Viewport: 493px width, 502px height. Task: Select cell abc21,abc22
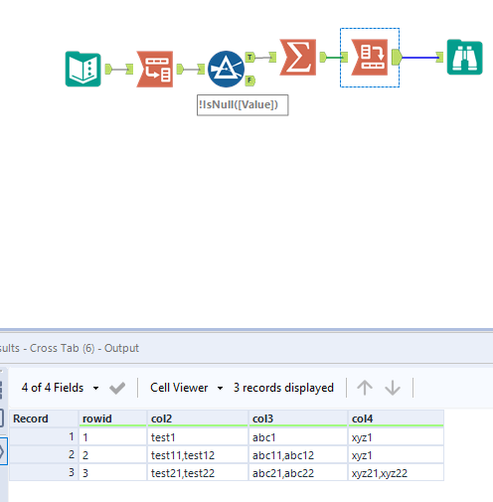(x=298, y=473)
